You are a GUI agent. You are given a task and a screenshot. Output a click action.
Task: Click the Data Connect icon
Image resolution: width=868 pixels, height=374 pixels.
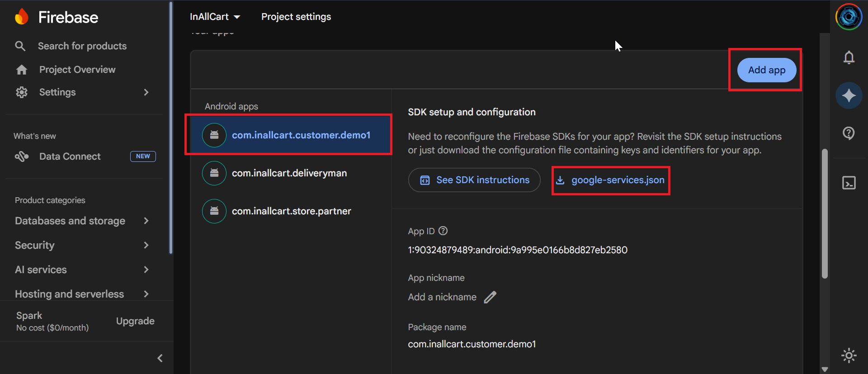click(x=21, y=156)
